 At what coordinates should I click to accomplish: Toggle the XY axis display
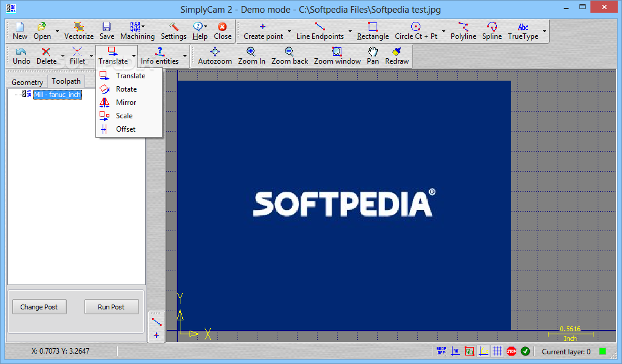(x=484, y=351)
